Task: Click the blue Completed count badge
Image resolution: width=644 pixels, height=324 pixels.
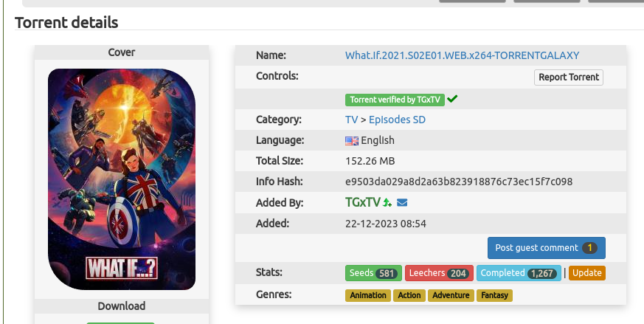Action: point(519,273)
